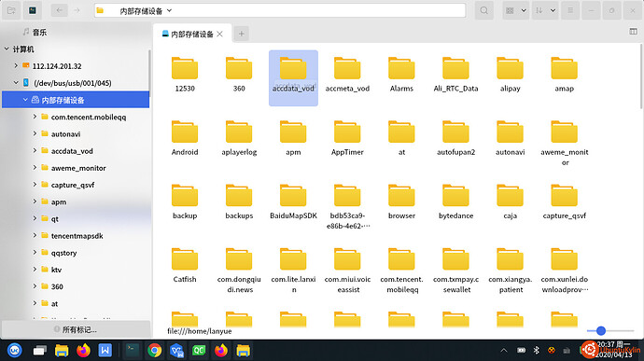Select the bytedance folder
The width and height of the screenshot is (644, 361).
[x=455, y=202]
